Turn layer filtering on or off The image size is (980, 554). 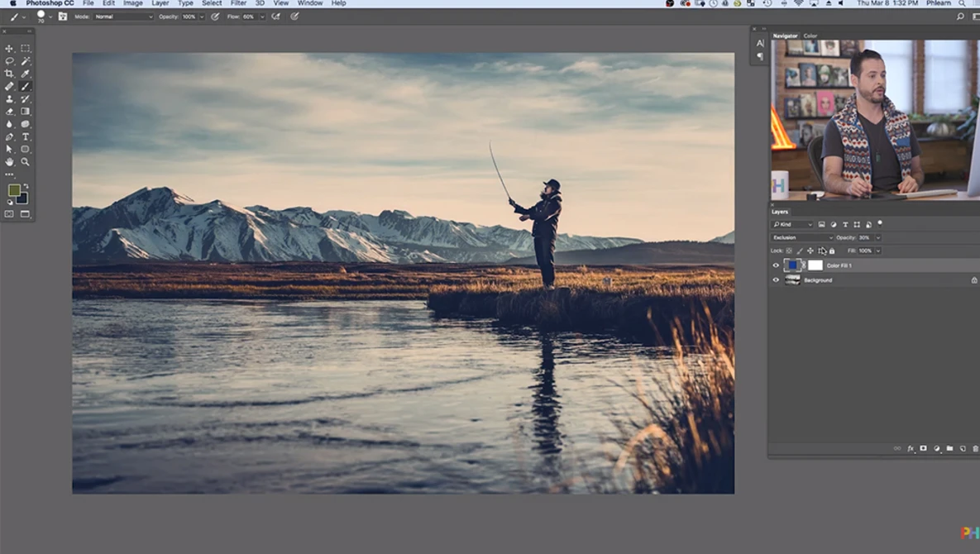click(x=880, y=223)
